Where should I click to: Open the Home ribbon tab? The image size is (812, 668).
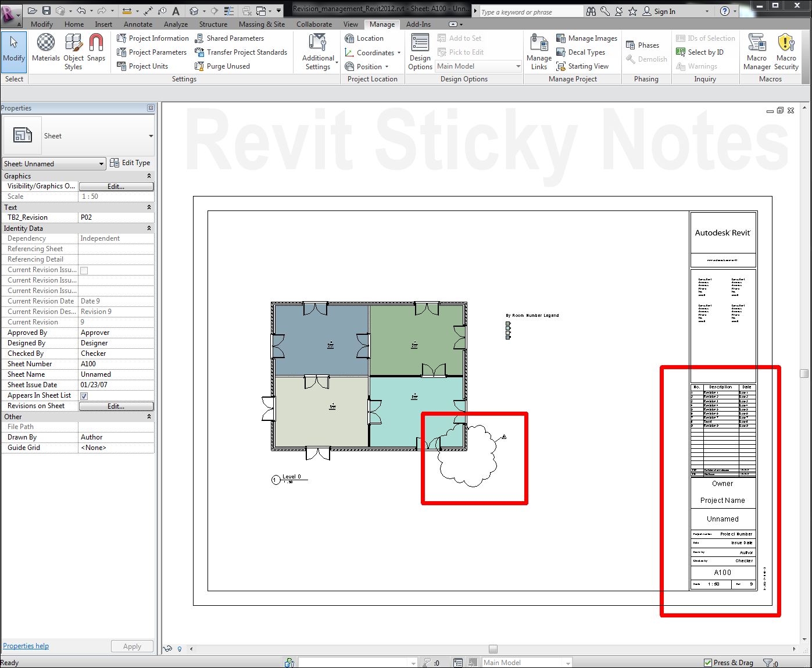74,24
